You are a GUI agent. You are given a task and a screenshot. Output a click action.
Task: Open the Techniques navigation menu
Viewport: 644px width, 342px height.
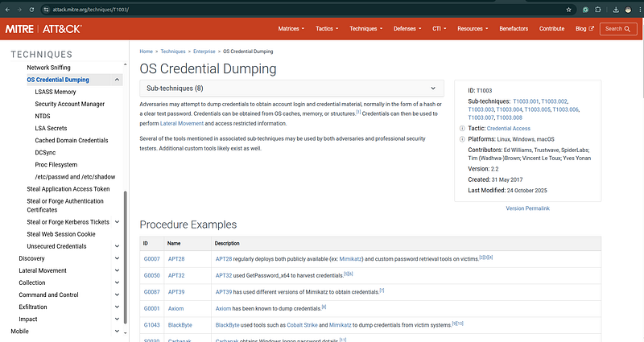pos(366,29)
